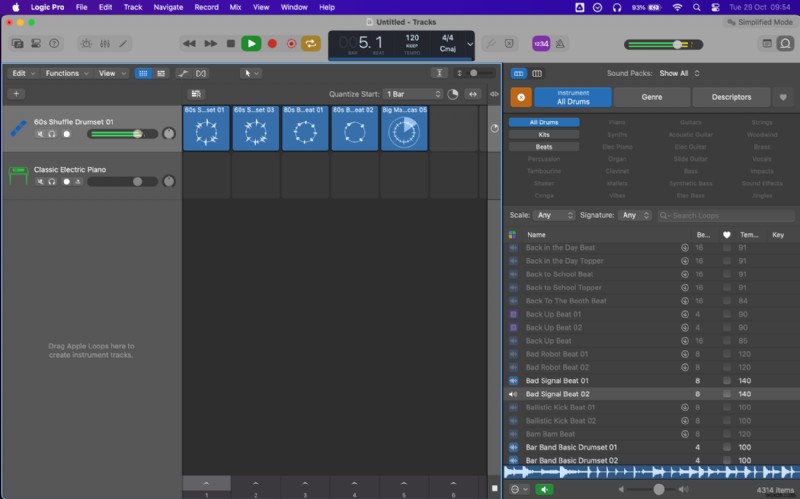Open the Scale Any dropdown
The image size is (800, 499).
[554, 215]
